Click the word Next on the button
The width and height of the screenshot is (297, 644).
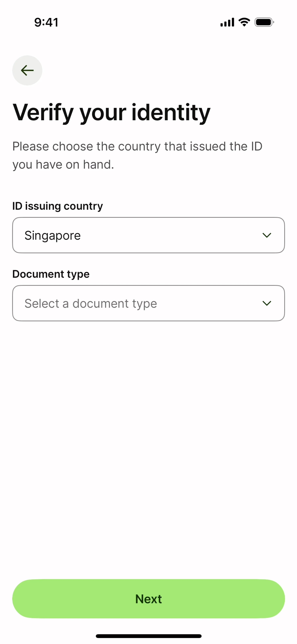pos(148,599)
